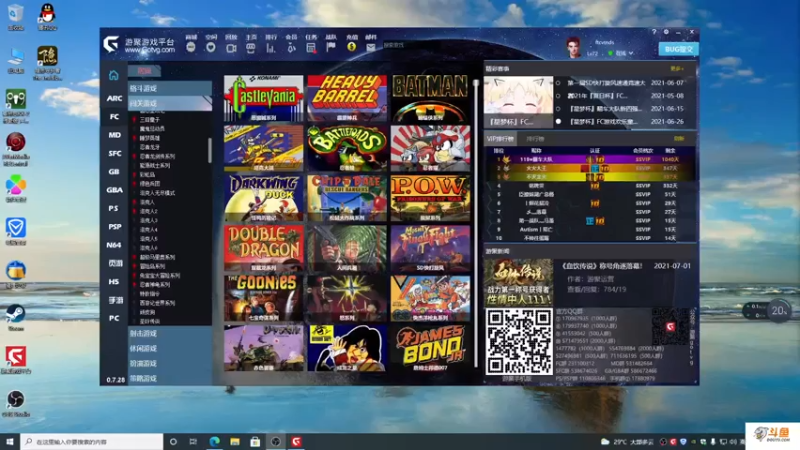The height and width of the screenshot is (450, 800).
Task: Click the red G app taskbar icon
Action: [296, 441]
